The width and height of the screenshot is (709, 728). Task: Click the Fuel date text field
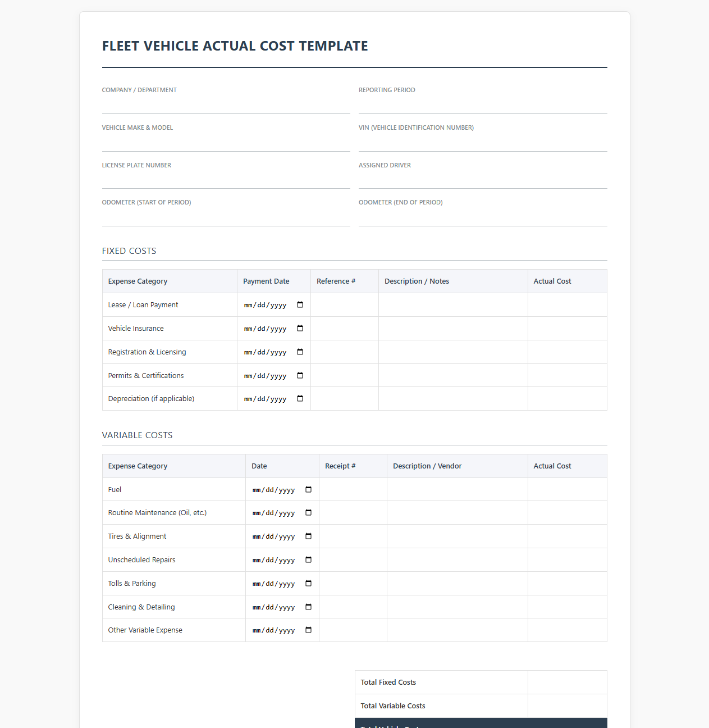274,490
